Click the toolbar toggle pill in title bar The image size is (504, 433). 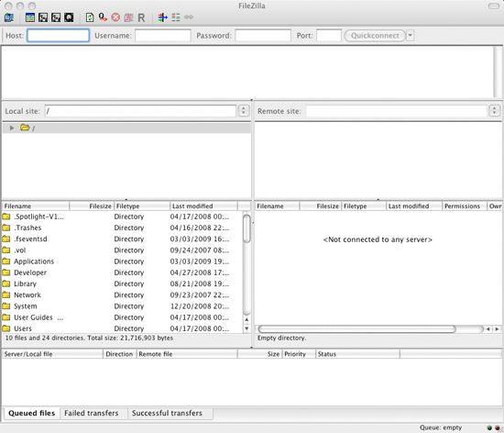pos(494,6)
